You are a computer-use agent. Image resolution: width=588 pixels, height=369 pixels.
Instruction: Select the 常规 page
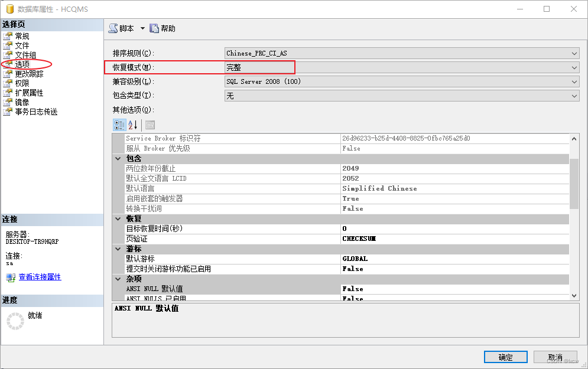22,36
